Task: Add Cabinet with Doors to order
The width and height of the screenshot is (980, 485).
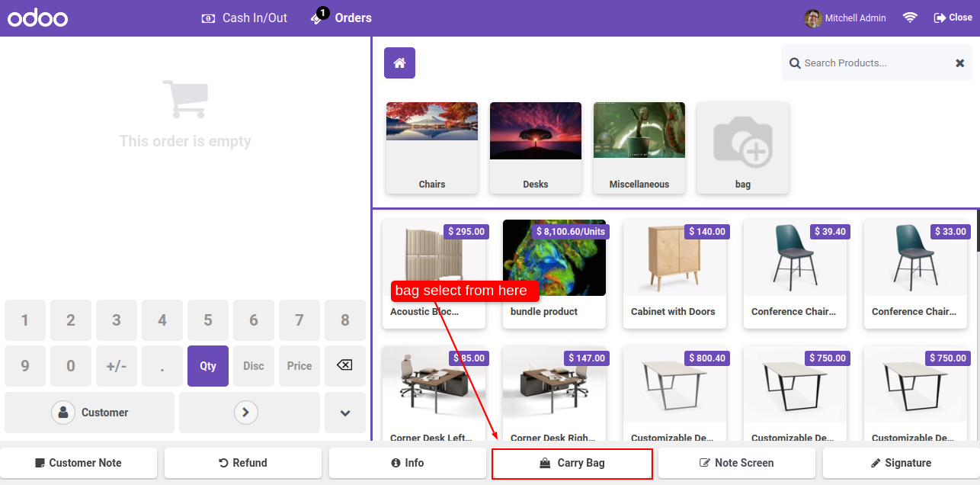Action: tap(674, 275)
